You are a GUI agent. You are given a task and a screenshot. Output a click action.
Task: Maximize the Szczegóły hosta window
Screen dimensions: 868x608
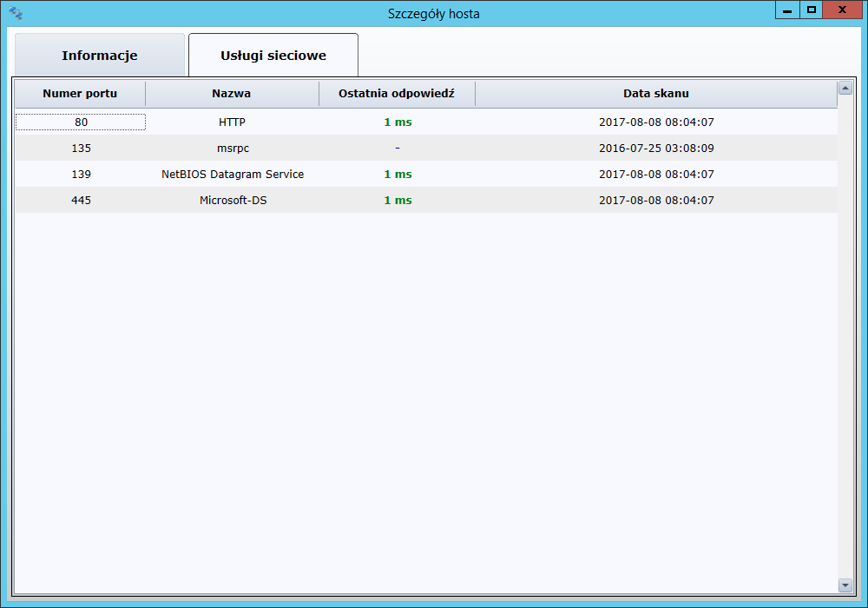(812, 10)
